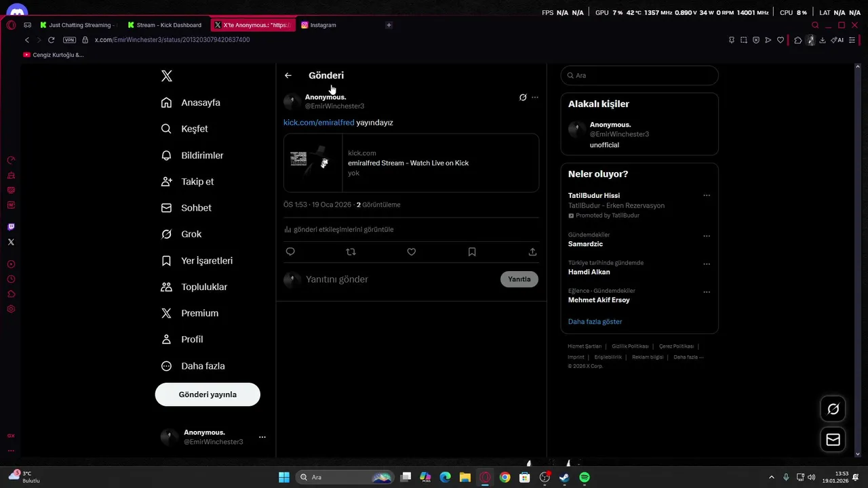The image size is (868, 488).
Task: Open the post's three-dot more menu
Action: 535,98
